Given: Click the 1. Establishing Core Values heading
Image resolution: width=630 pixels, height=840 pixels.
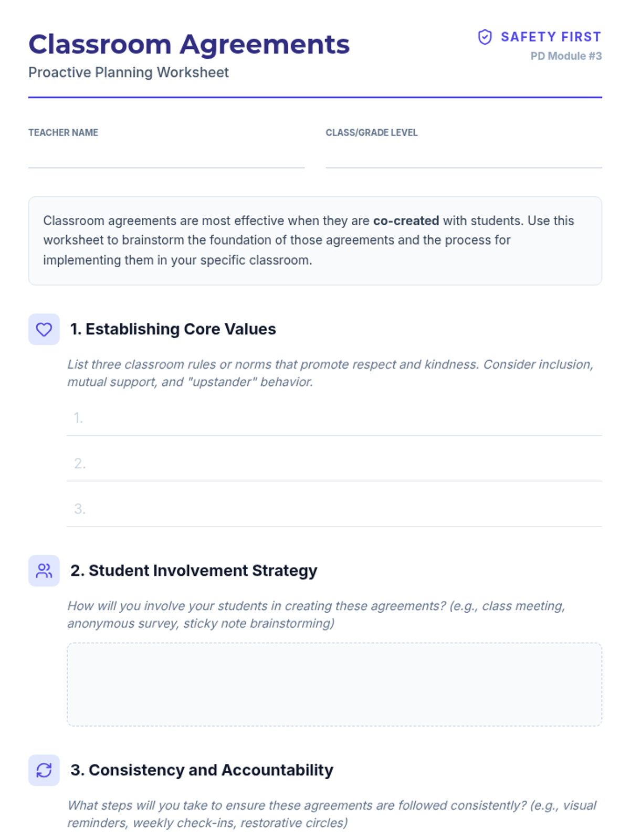Looking at the screenshot, I should (x=173, y=329).
